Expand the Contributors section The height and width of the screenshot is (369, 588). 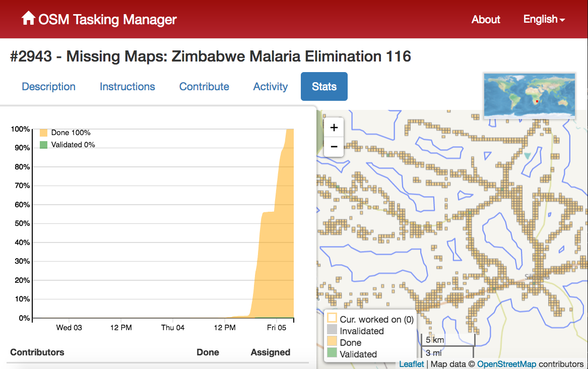(x=37, y=352)
